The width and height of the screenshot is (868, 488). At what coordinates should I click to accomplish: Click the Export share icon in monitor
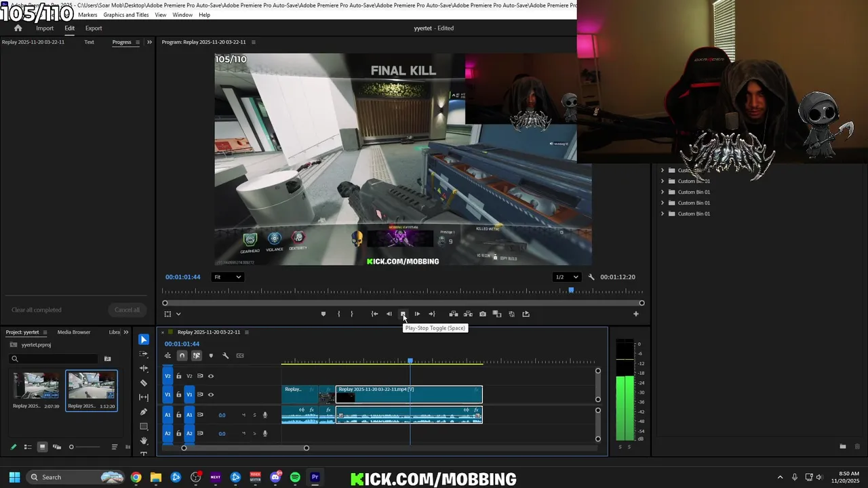click(x=526, y=314)
